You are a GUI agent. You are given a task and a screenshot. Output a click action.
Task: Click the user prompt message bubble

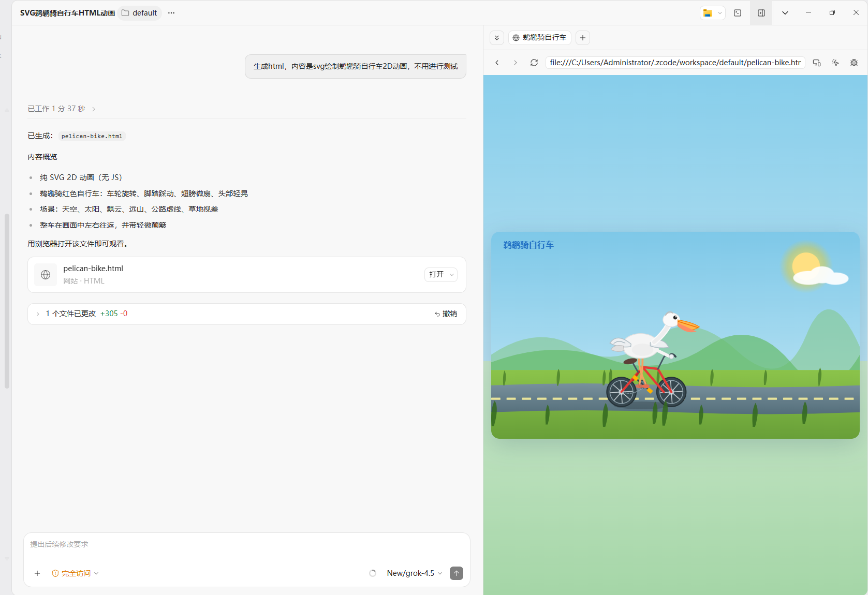(356, 66)
